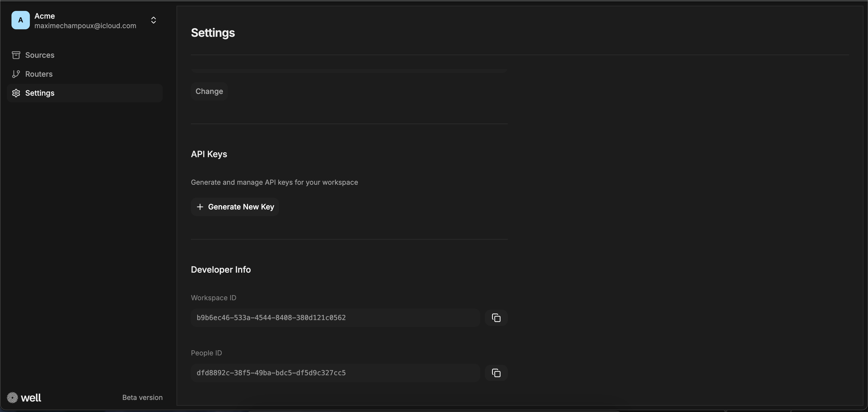Click the well spiral logo
This screenshot has height=412, width=868.
pyautogui.click(x=12, y=398)
